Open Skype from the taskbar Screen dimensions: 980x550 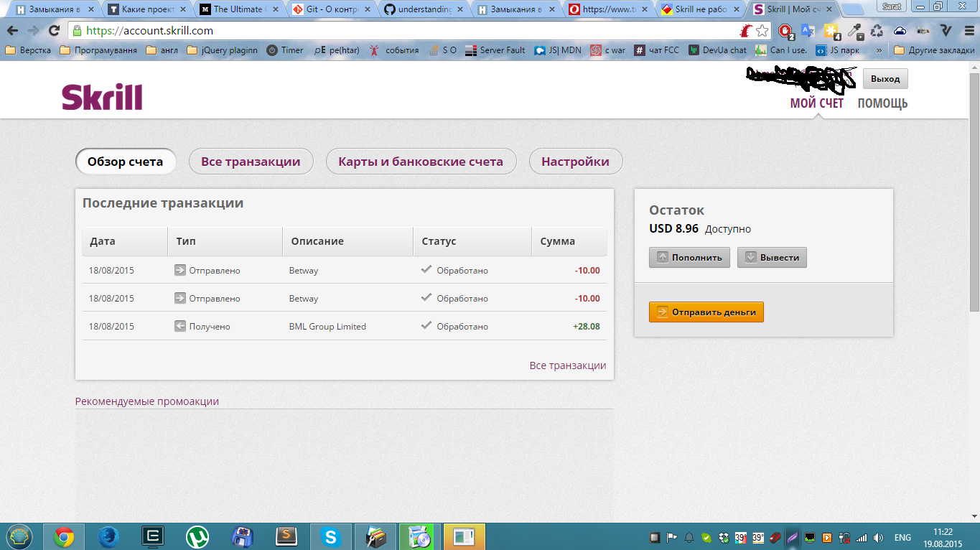[x=331, y=536]
